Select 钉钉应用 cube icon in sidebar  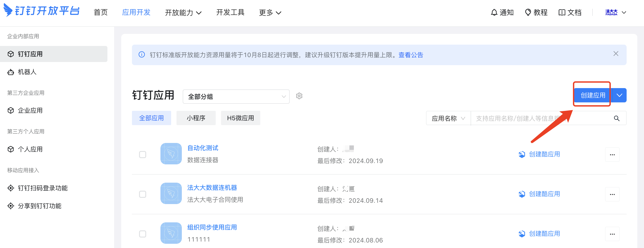[10, 54]
